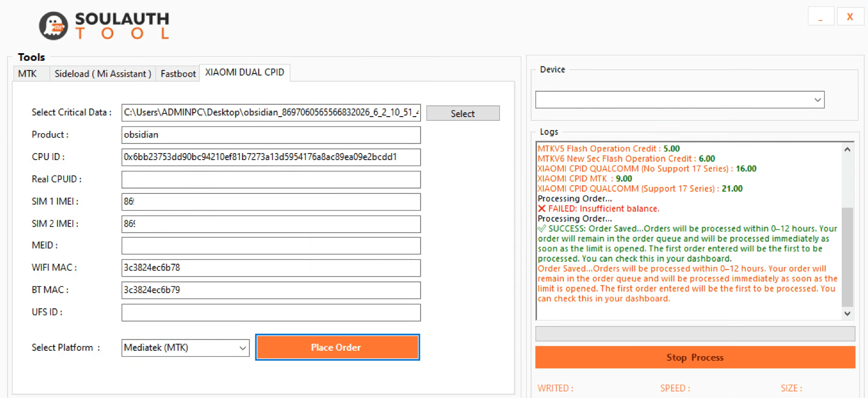The image size is (868, 398).
Task: Click the WIFI MAC field
Action: (x=271, y=267)
